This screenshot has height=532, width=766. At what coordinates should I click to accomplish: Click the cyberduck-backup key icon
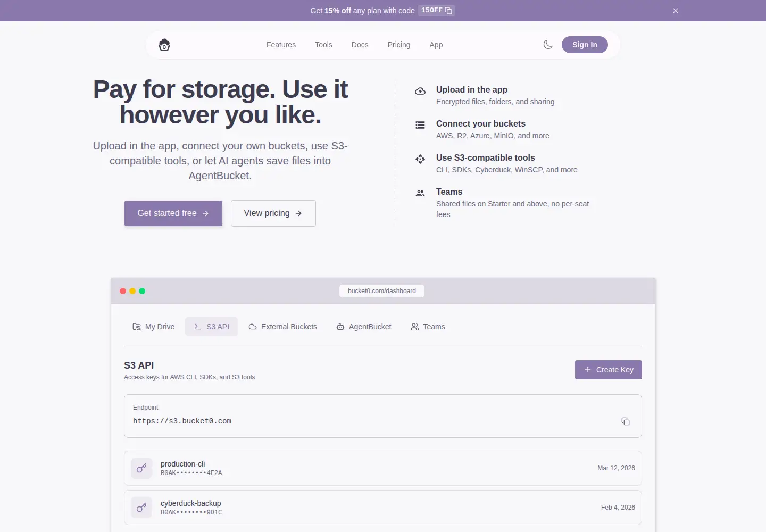(141, 508)
